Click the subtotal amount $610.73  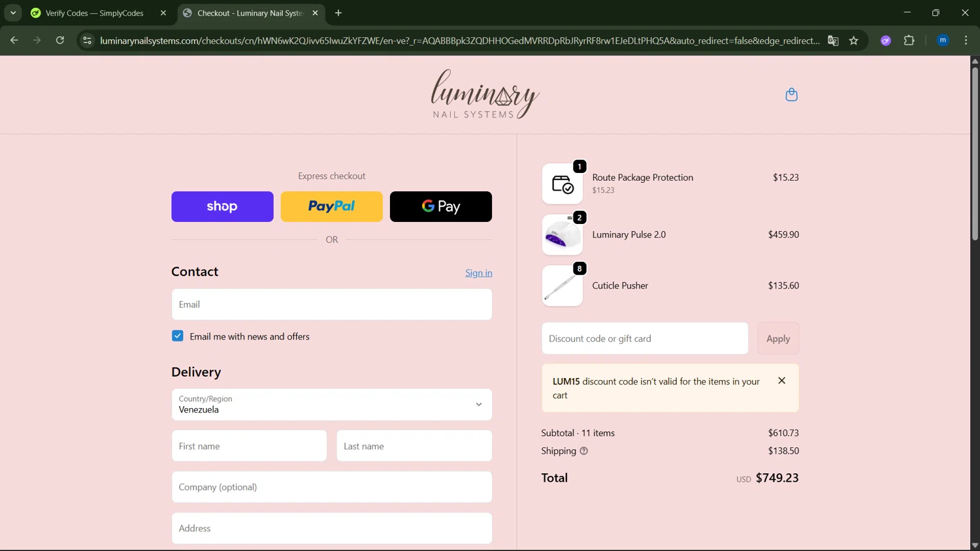783,433
